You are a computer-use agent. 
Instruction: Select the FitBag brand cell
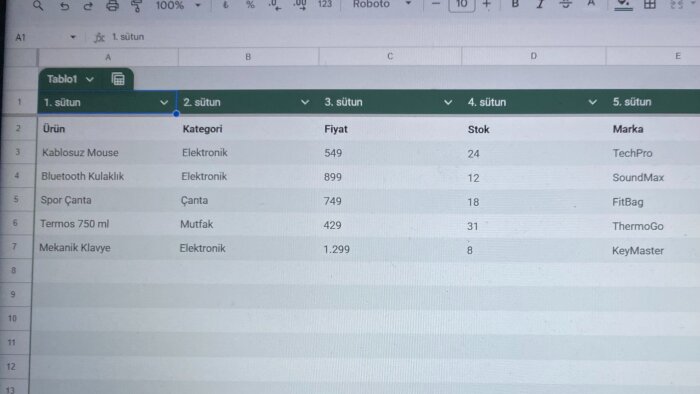tap(653, 202)
